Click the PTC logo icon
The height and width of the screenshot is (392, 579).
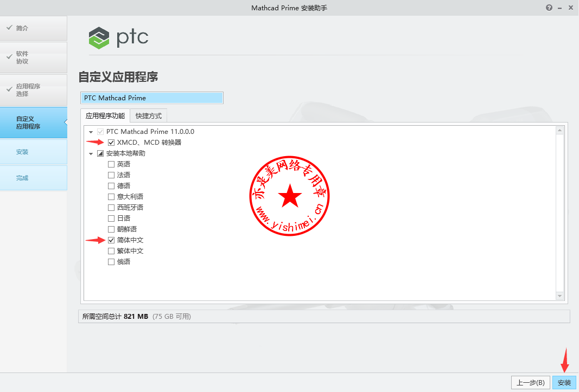99,38
